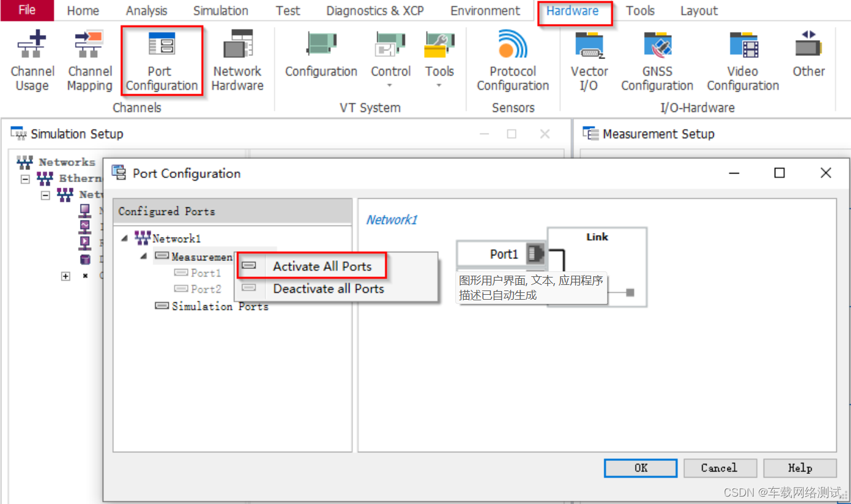Click the Port1 connector icon in diagram

(x=536, y=254)
